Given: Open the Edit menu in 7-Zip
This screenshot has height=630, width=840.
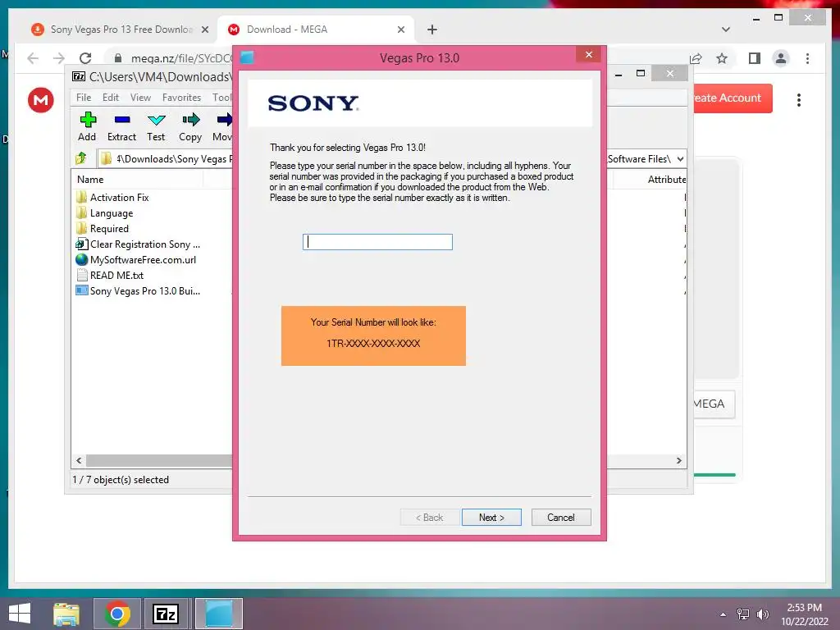Looking at the screenshot, I should pyautogui.click(x=111, y=98).
